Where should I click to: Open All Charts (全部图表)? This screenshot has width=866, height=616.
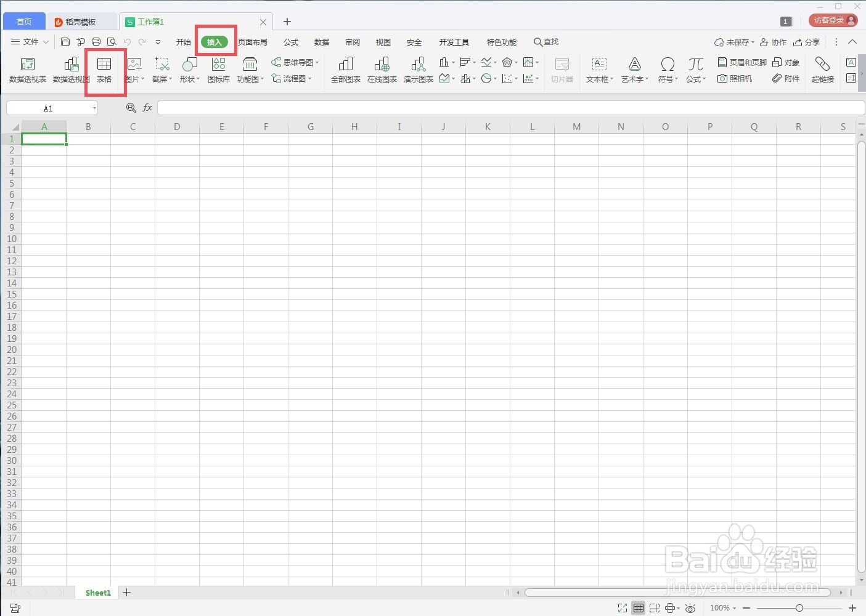tap(346, 70)
